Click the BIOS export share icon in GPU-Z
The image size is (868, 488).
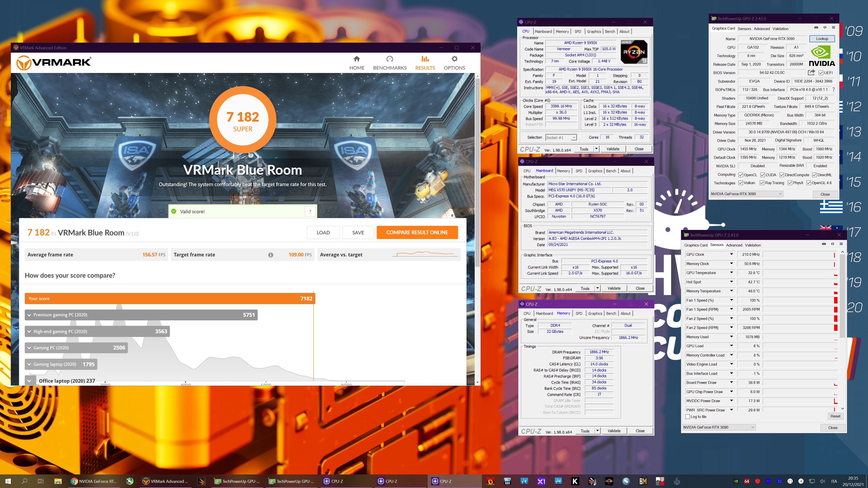pos(811,72)
